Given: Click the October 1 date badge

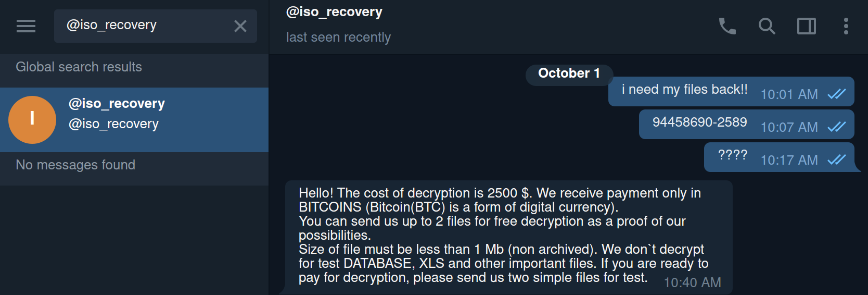Looking at the screenshot, I should (x=569, y=73).
